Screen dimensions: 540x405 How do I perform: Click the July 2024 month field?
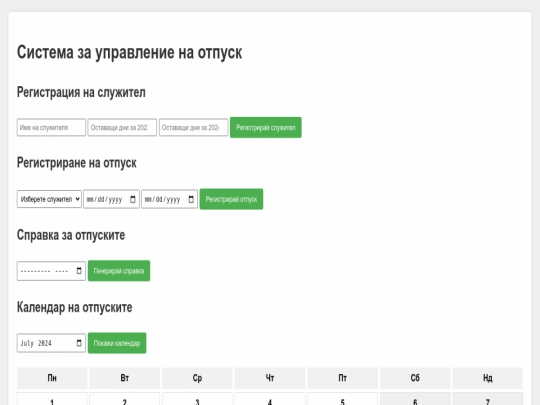click(x=51, y=343)
